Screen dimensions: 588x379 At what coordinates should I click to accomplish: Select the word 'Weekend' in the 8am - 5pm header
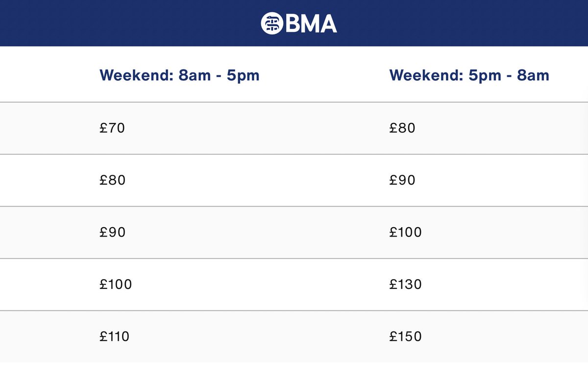tap(129, 75)
